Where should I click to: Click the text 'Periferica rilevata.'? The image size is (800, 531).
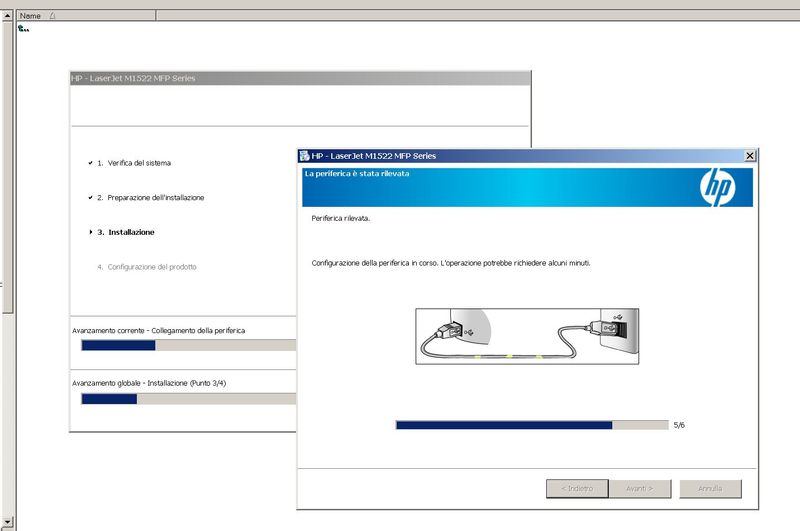341,218
